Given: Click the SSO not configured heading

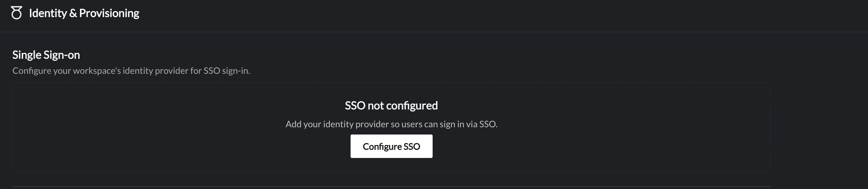Looking at the screenshot, I should [391, 105].
